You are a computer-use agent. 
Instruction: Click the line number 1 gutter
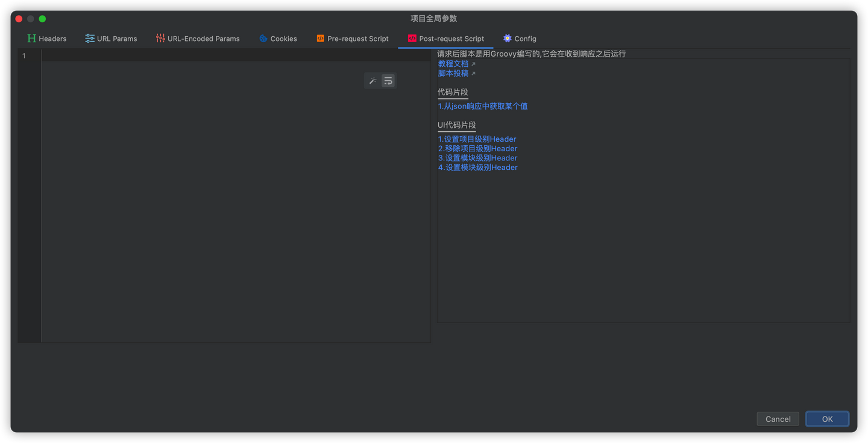(x=25, y=56)
